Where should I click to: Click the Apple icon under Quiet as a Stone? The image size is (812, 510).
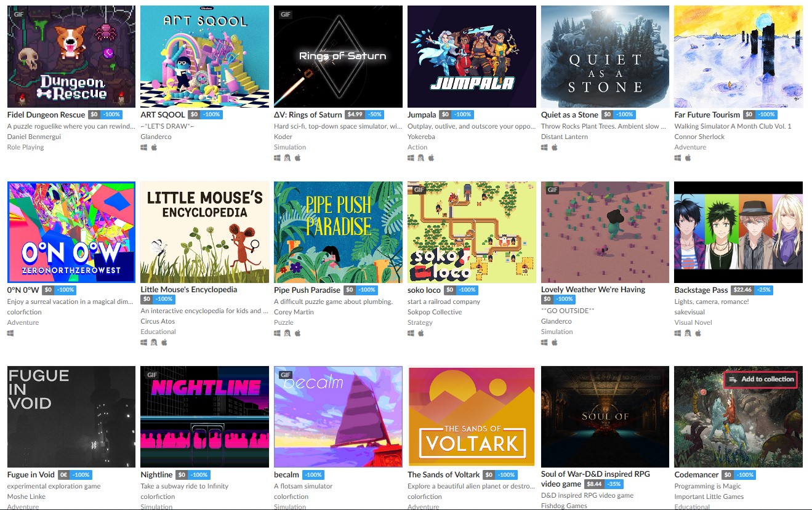(x=555, y=148)
